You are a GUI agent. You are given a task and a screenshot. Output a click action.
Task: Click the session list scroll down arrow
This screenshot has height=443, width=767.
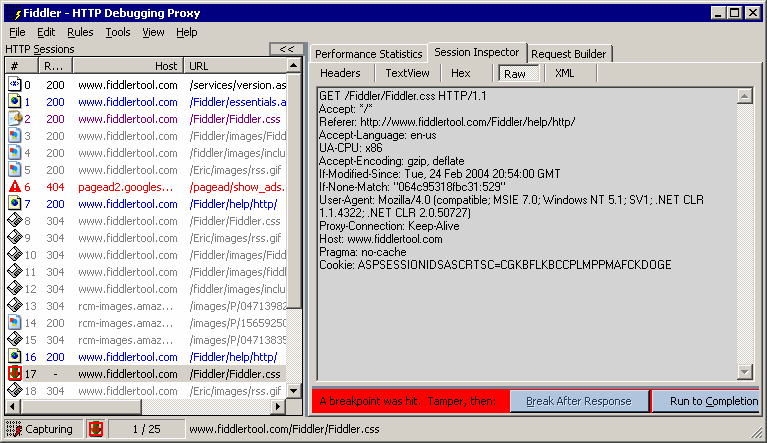click(x=293, y=391)
